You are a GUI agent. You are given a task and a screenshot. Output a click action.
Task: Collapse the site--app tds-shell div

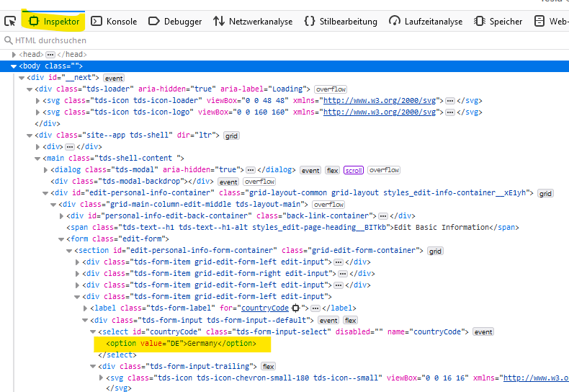30,135
